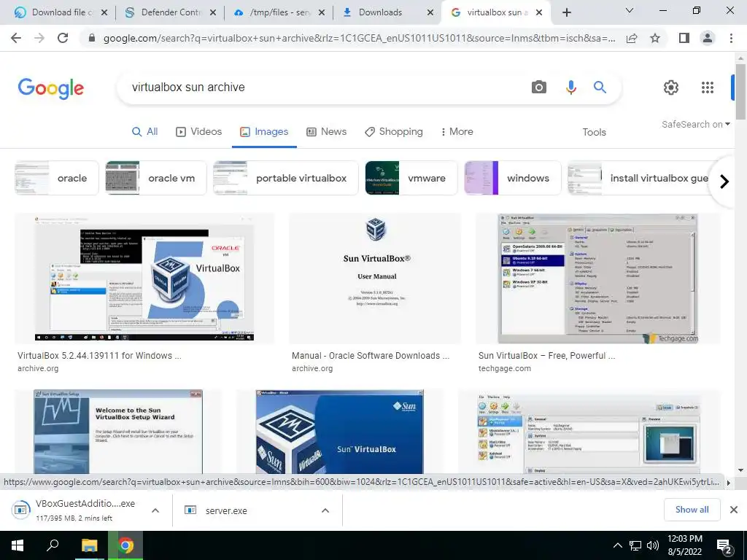Switch to the Downloads tab

381,13
